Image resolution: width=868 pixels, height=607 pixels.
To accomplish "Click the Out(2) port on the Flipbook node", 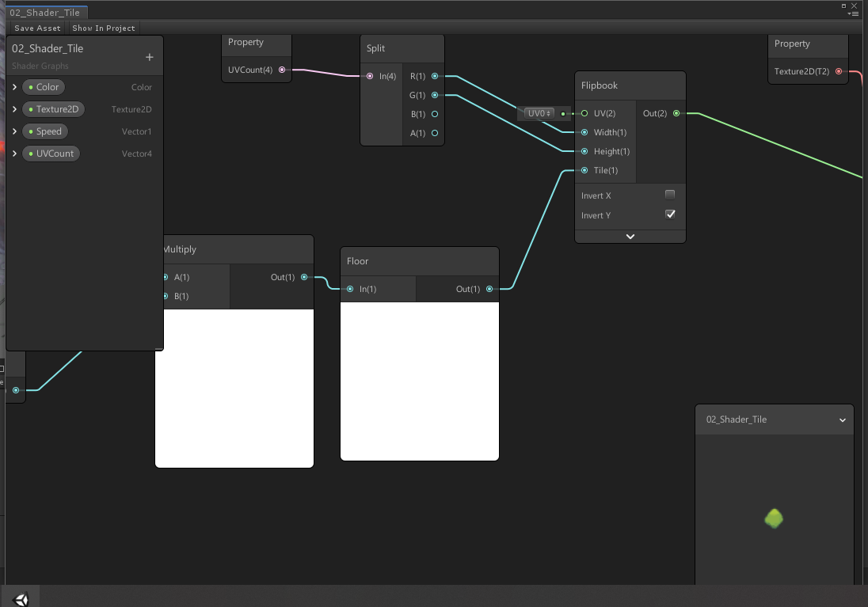I will 676,113.
